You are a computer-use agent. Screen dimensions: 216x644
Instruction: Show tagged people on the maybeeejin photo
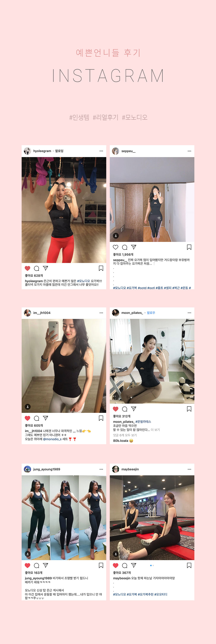(116, 554)
